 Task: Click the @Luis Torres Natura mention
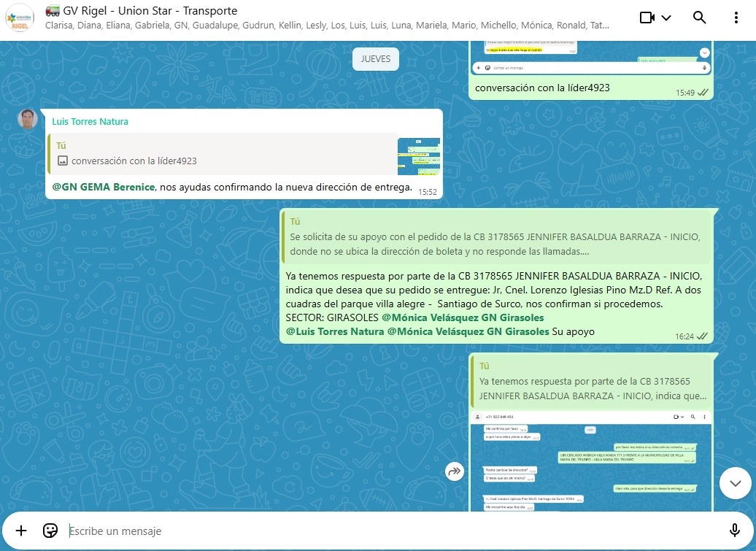pyautogui.click(x=334, y=331)
